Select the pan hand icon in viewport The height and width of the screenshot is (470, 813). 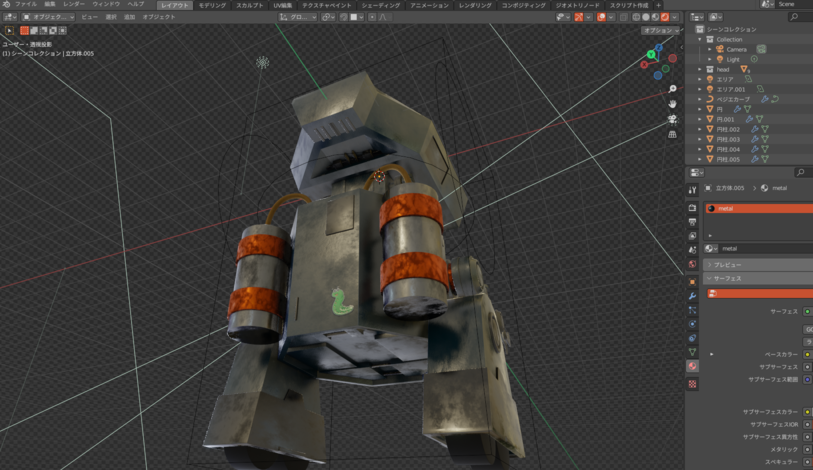pos(672,104)
